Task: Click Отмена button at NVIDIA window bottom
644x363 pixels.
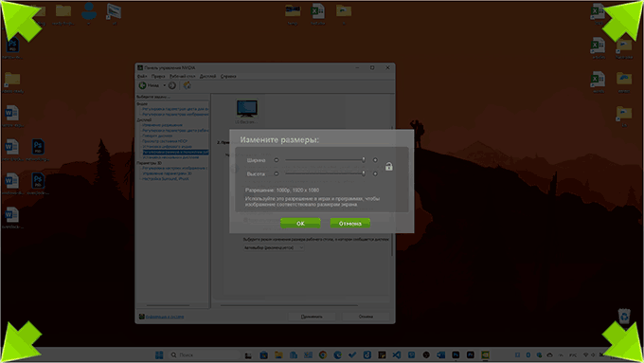Action: coord(366,317)
